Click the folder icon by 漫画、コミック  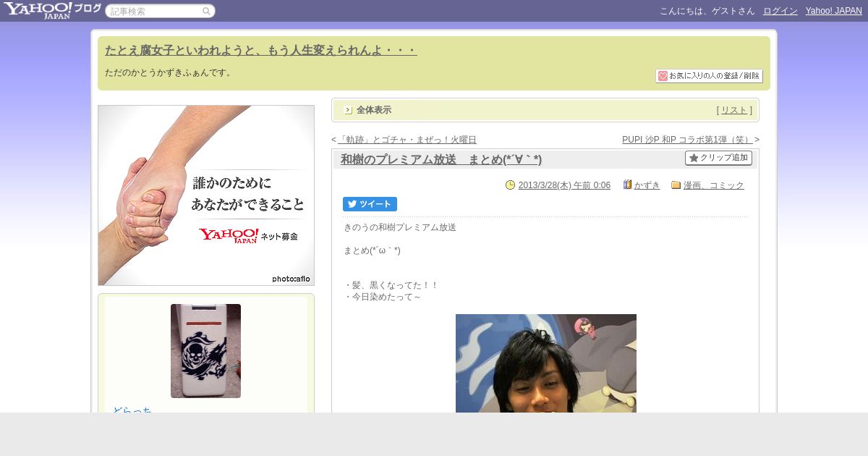tap(676, 185)
